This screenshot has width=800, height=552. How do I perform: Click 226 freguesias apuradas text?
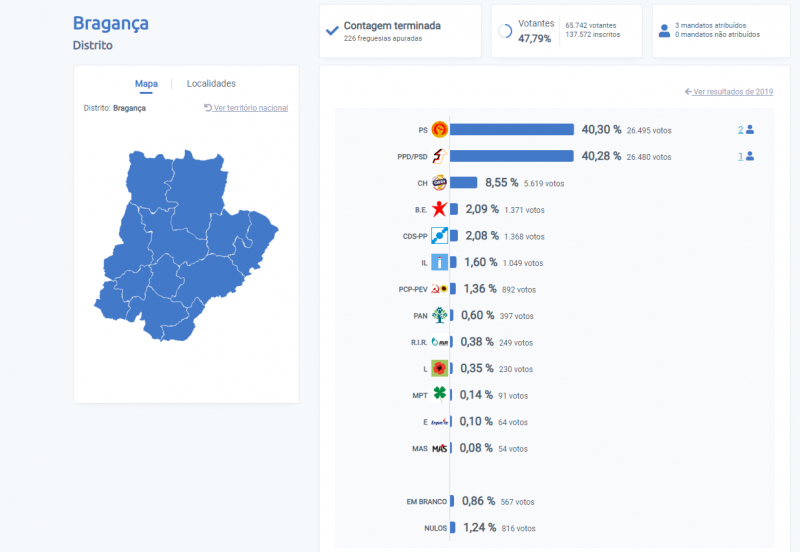pyautogui.click(x=383, y=38)
